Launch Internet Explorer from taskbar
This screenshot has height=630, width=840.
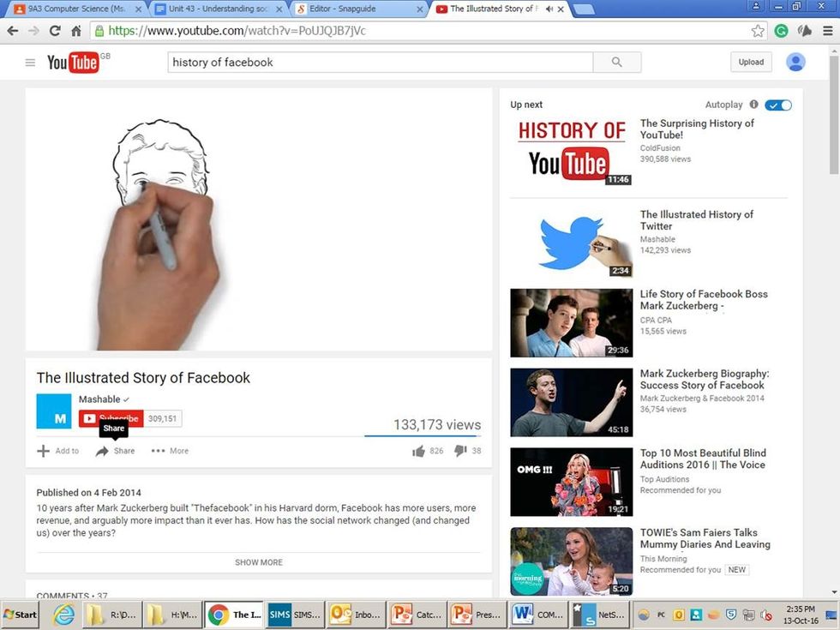click(x=63, y=615)
